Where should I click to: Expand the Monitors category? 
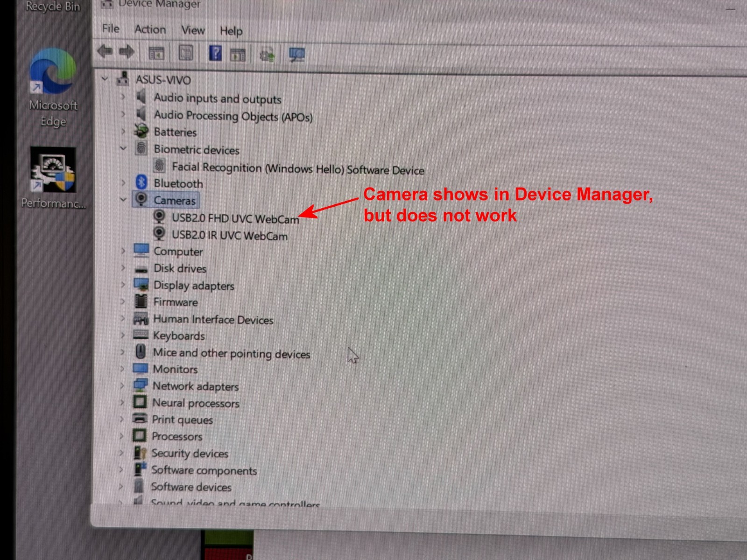122,369
